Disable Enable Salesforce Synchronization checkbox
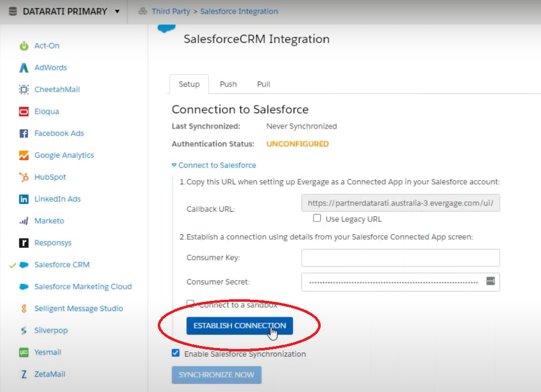 (x=176, y=353)
